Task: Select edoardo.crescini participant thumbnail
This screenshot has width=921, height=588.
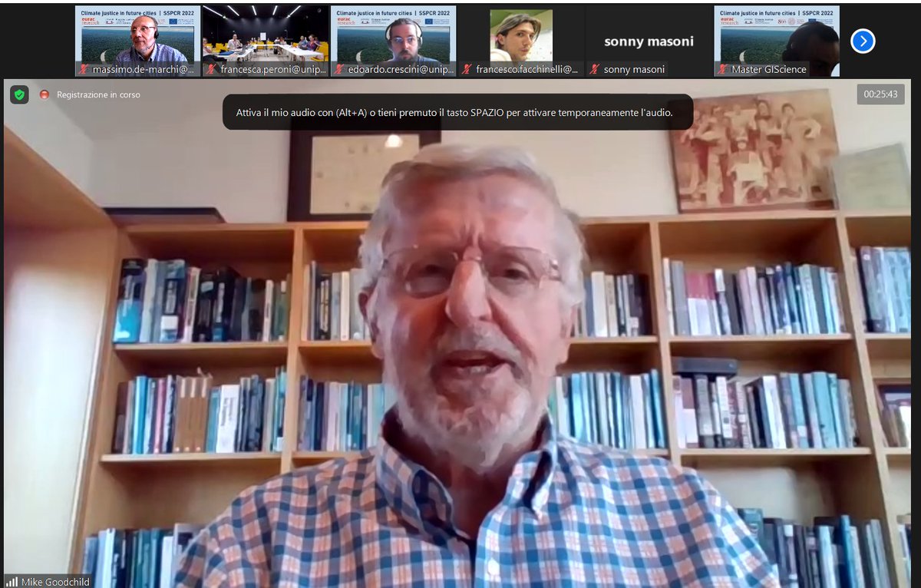Action: [393, 41]
